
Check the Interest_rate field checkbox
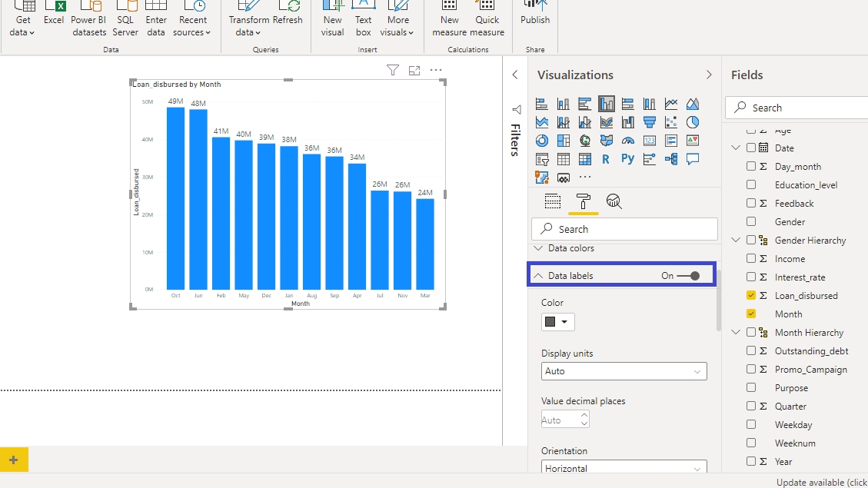751,277
